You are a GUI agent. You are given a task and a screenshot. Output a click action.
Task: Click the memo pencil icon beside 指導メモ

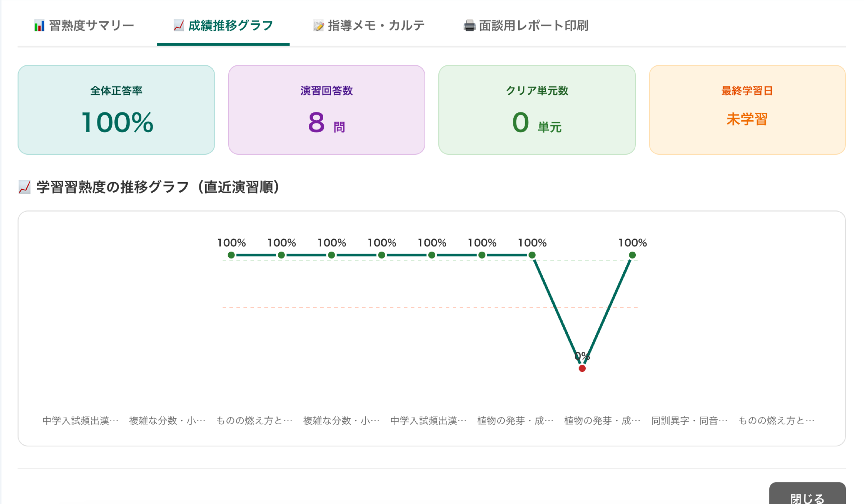318,26
